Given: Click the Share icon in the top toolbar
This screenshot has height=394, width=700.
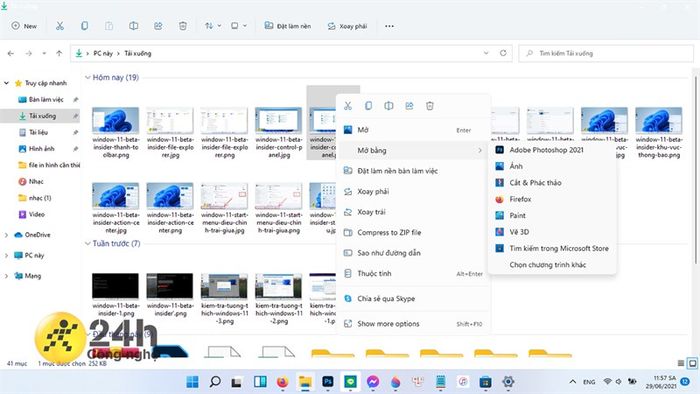Looking at the screenshot, I should (x=158, y=26).
